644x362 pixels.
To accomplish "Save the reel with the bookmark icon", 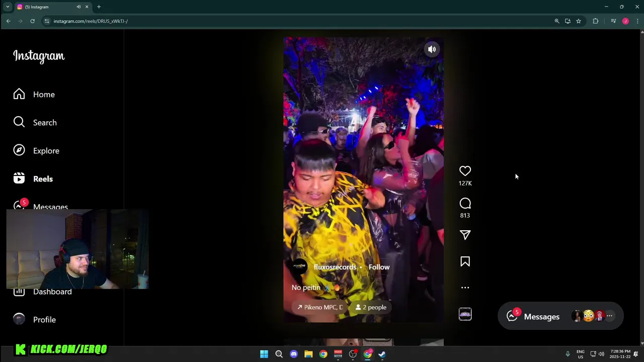I will click(465, 261).
